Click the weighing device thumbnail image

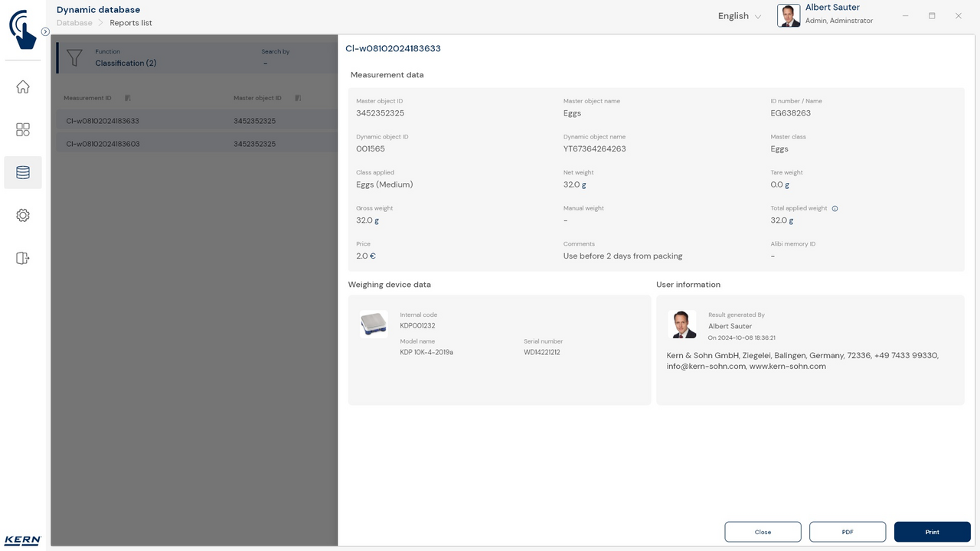click(374, 324)
